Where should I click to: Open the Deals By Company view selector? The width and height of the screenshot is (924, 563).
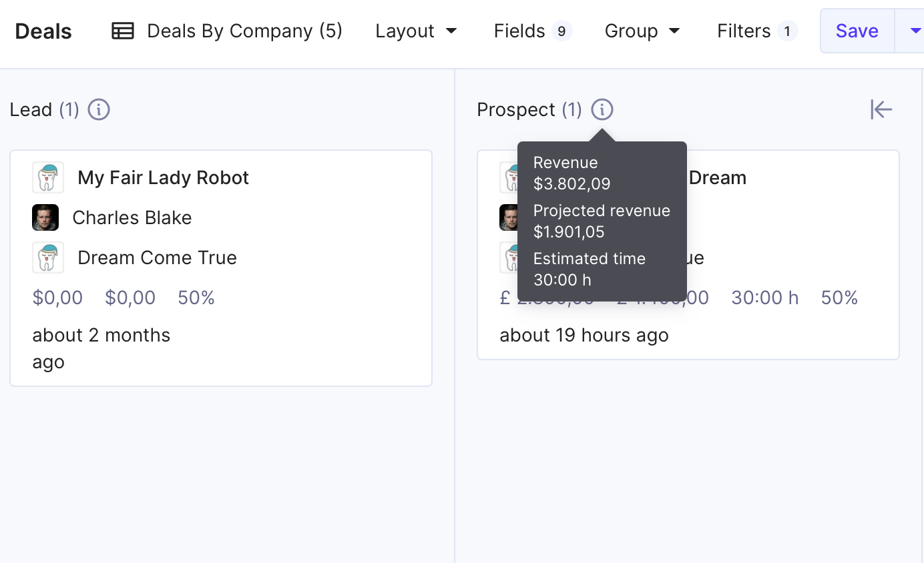tap(227, 31)
